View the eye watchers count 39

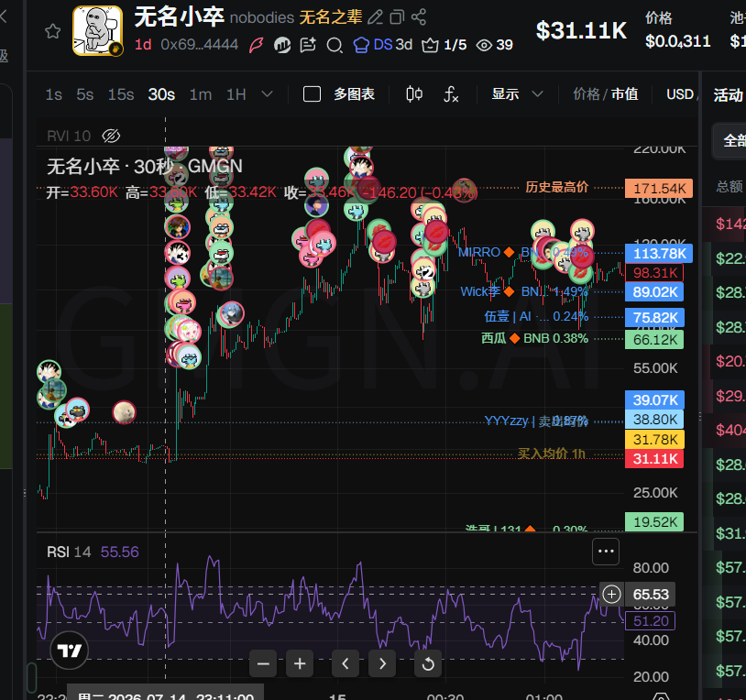tap(495, 45)
